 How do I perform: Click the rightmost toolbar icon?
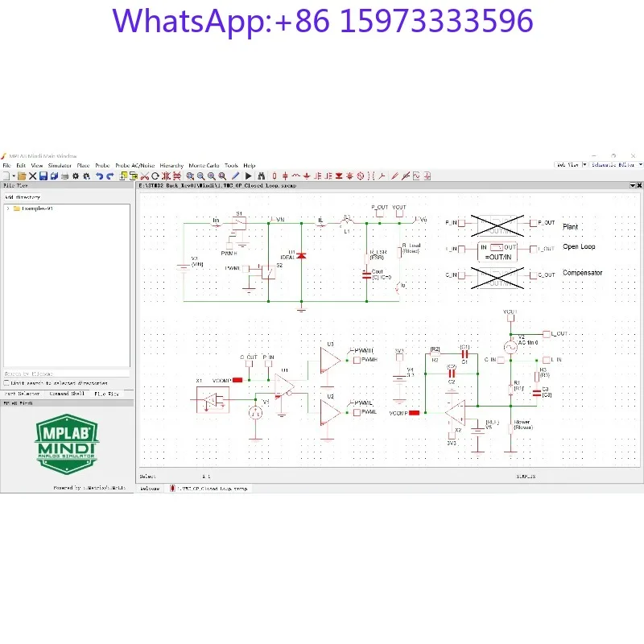[427, 176]
